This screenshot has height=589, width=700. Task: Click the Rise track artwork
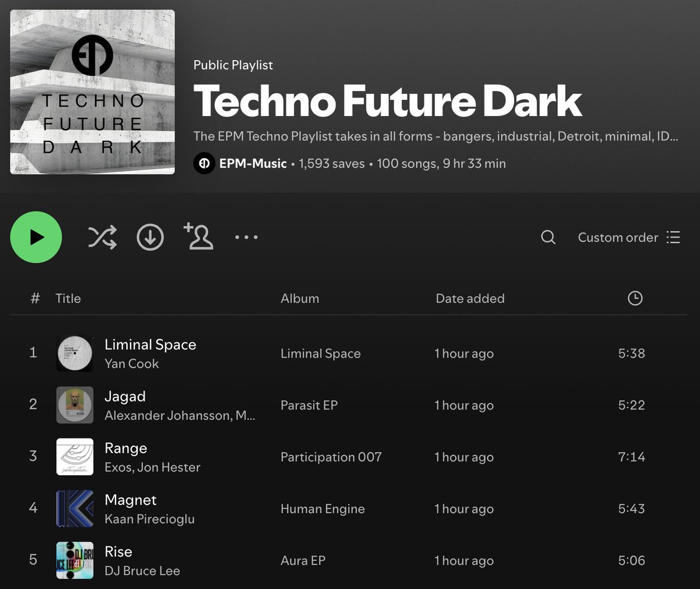(75, 560)
